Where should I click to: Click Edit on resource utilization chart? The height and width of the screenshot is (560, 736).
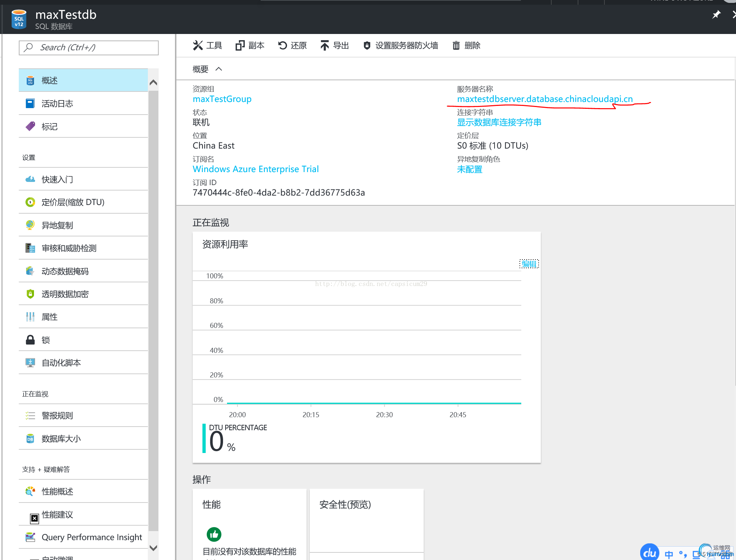click(x=529, y=264)
